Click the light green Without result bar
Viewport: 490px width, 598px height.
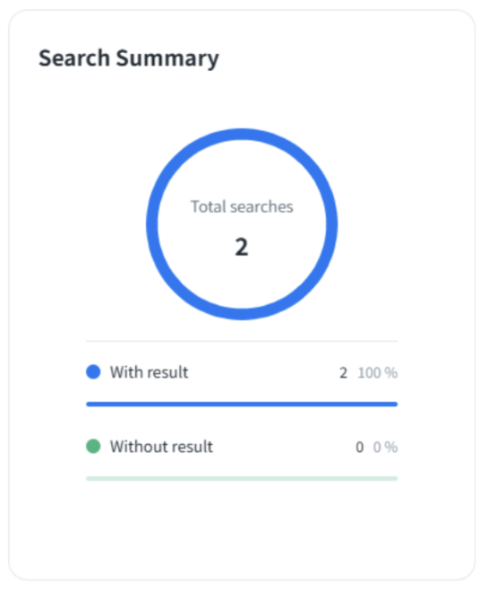point(242,479)
